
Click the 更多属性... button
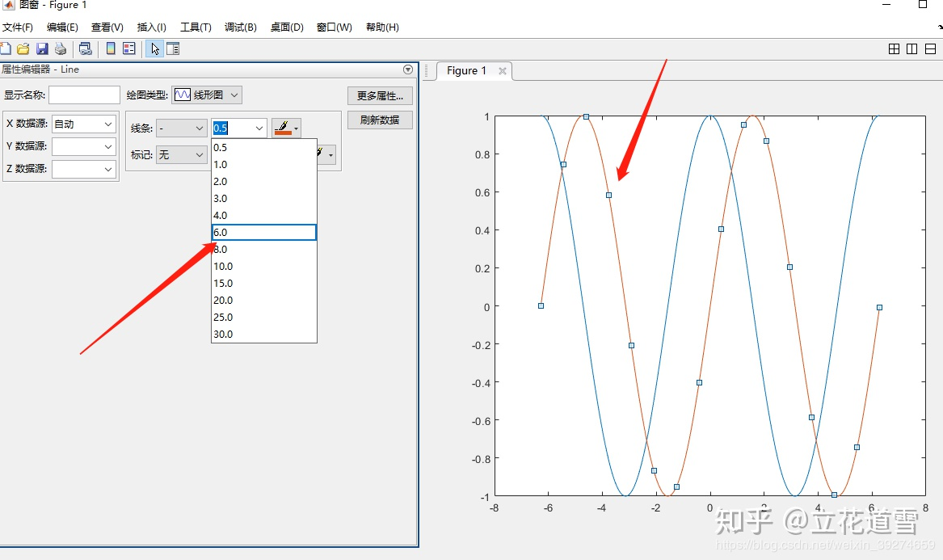click(380, 95)
